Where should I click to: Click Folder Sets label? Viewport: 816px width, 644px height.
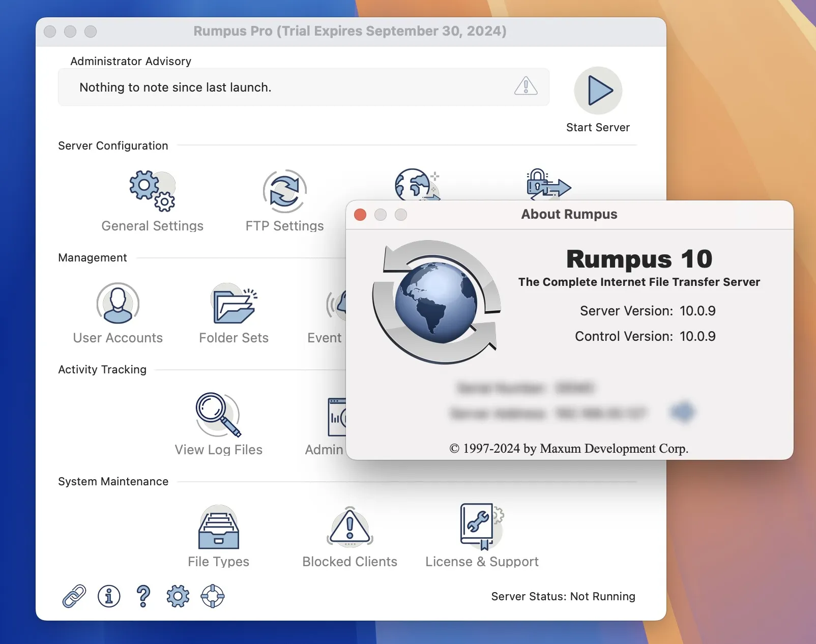coord(234,338)
